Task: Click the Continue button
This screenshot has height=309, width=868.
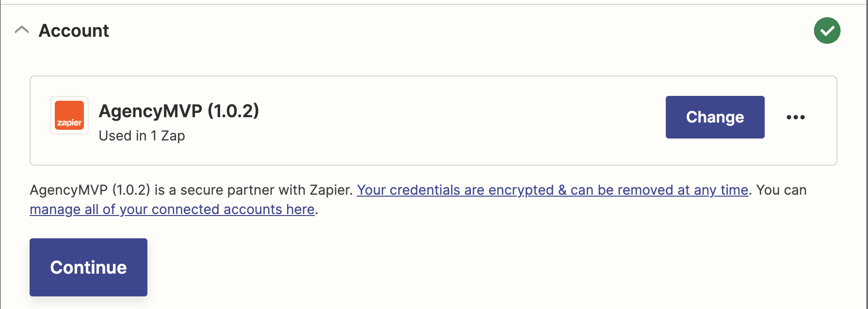Action: coord(88,267)
